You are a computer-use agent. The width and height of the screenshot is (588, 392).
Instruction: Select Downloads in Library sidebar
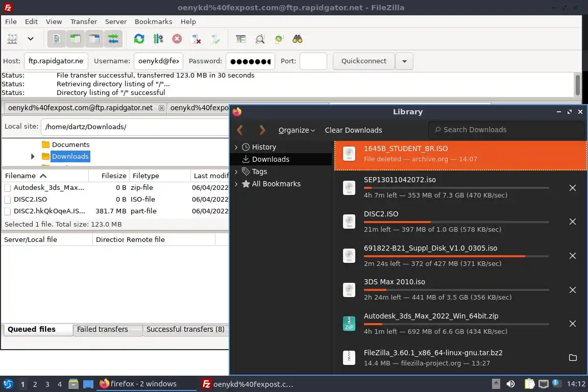click(x=281, y=159)
